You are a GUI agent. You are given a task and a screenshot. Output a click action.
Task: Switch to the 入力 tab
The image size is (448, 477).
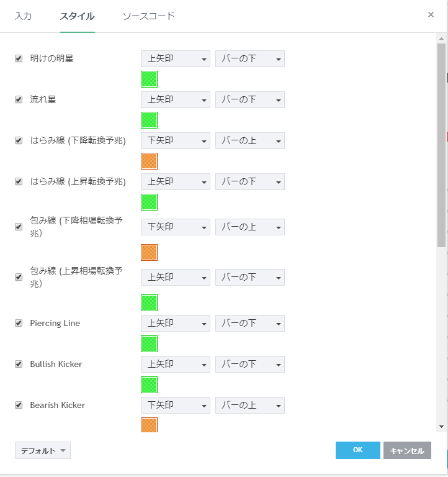[x=24, y=16]
